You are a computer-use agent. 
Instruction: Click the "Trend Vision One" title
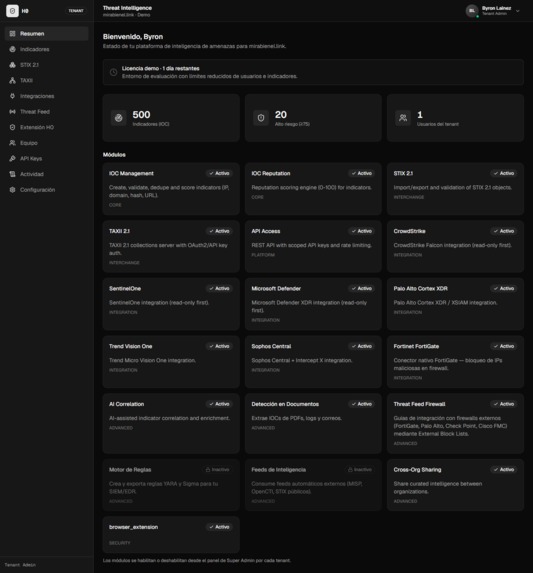[130, 346]
